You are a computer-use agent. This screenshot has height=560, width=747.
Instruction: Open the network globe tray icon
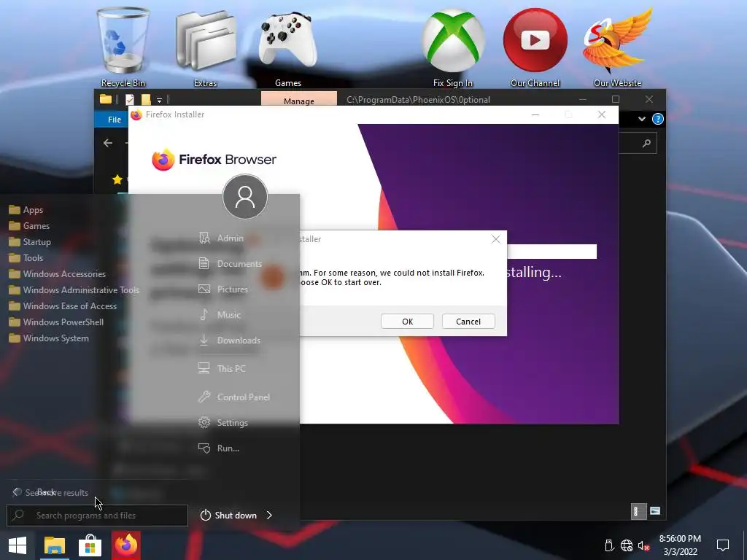point(627,545)
